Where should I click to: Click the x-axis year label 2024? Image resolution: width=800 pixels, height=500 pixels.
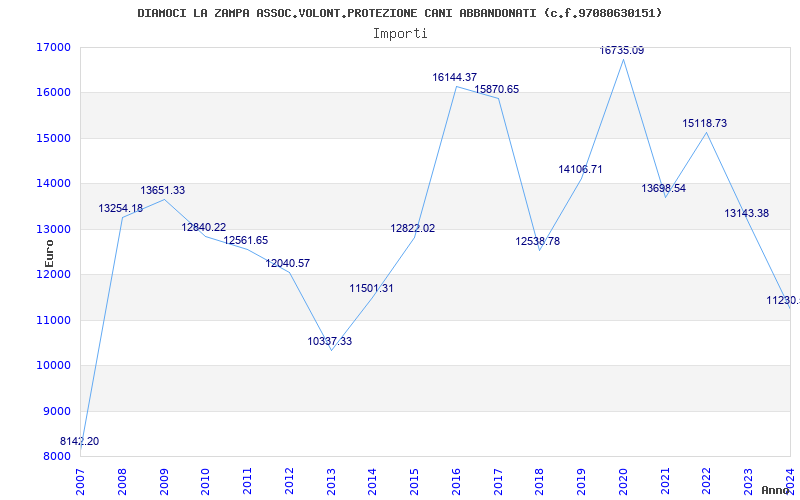(x=790, y=481)
